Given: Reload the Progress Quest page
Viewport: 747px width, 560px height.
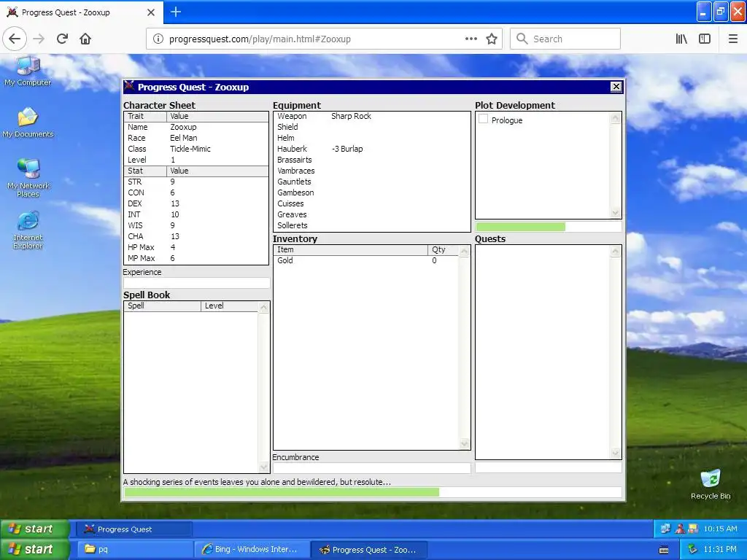Looking at the screenshot, I should pyautogui.click(x=63, y=39).
